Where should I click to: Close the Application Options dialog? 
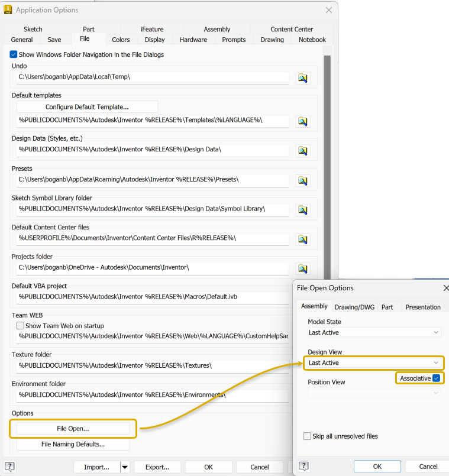click(329, 10)
